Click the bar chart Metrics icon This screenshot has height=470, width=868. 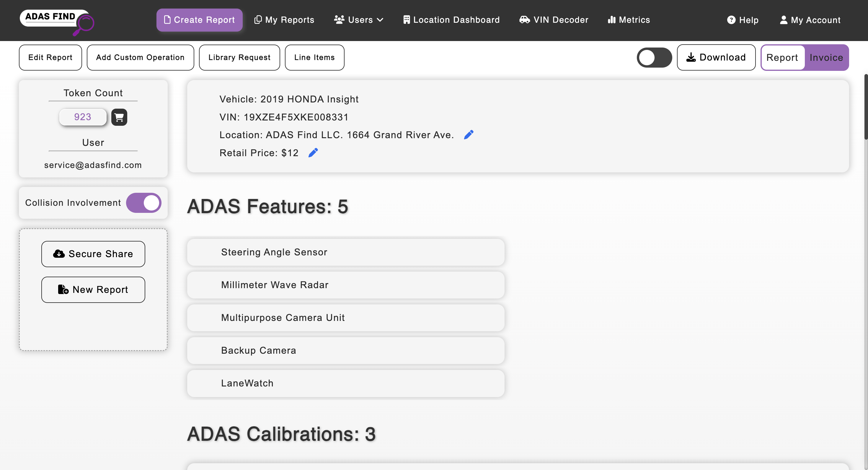click(x=611, y=20)
